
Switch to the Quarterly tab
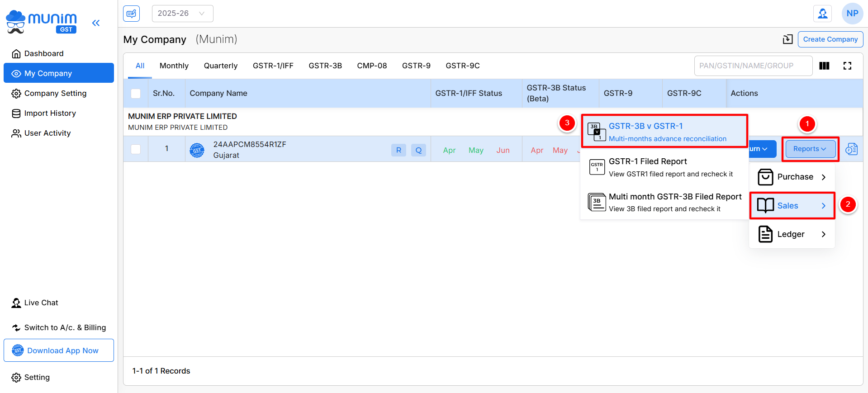[221, 66]
